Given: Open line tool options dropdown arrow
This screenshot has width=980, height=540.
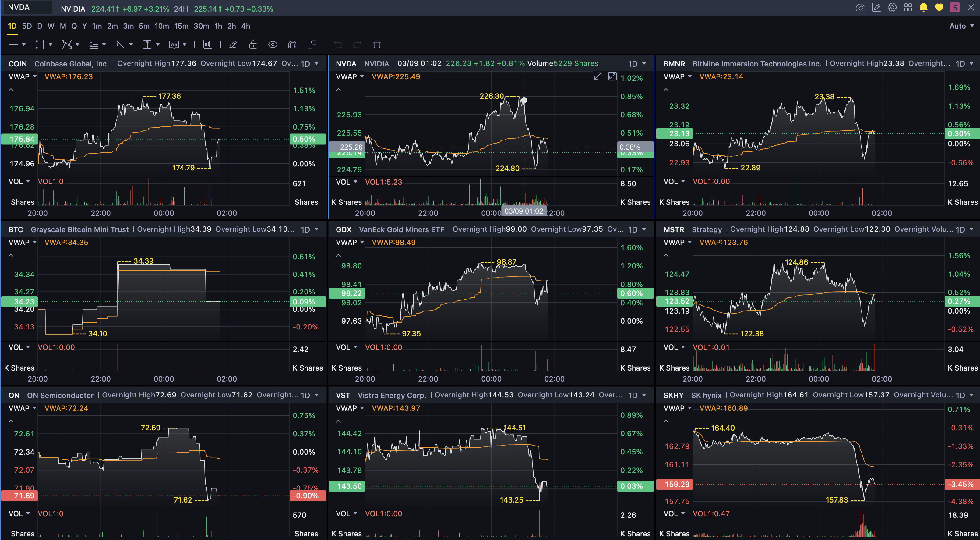Looking at the screenshot, I should (x=23, y=44).
